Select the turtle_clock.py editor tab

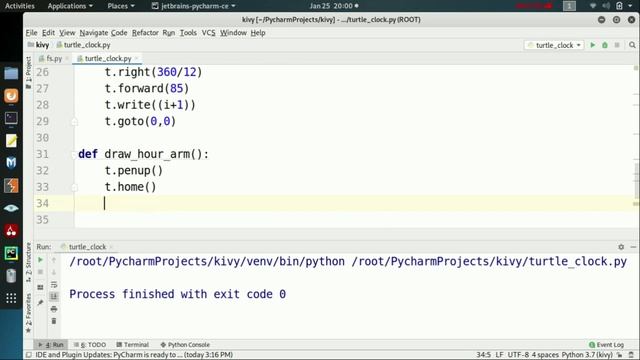(108, 59)
